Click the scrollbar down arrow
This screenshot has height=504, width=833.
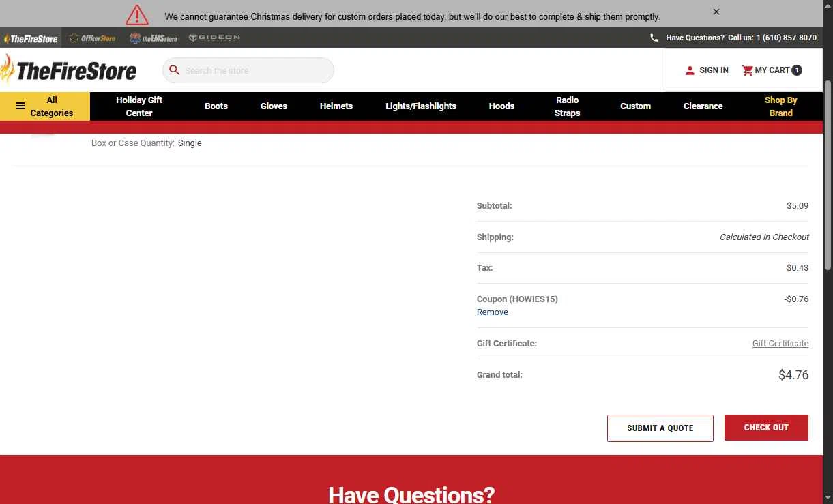(828, 499)
